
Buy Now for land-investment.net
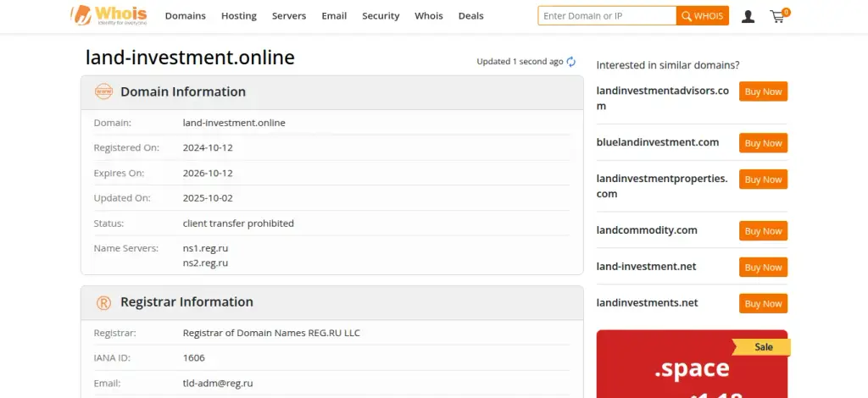764,268
